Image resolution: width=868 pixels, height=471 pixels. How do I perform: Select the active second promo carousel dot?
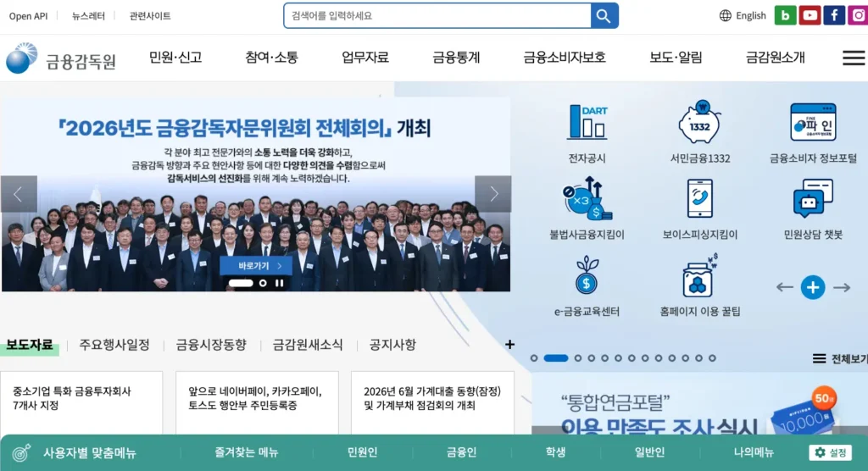point(556,358)
